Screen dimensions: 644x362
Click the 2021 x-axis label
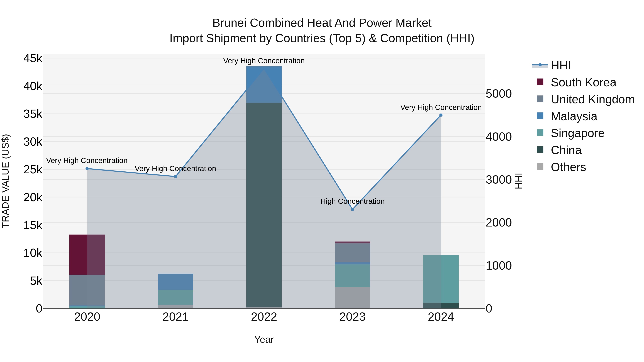coord(175,317)
